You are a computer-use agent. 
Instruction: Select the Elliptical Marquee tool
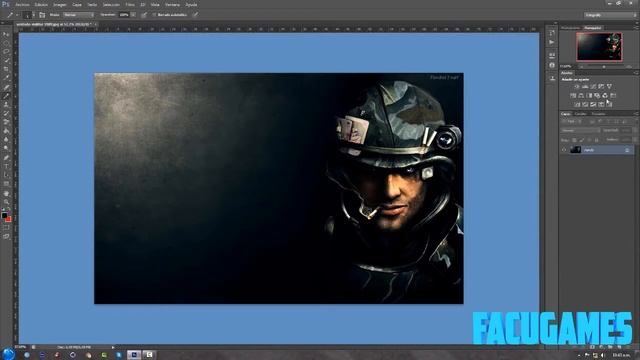(x=6, y=43)
